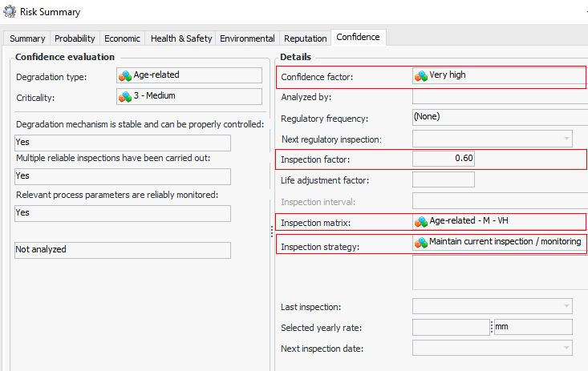The width and height of the screenshot is (588, 371).
Task: Click the Inspection factor field showing 0.60
Action: (444, 159)
